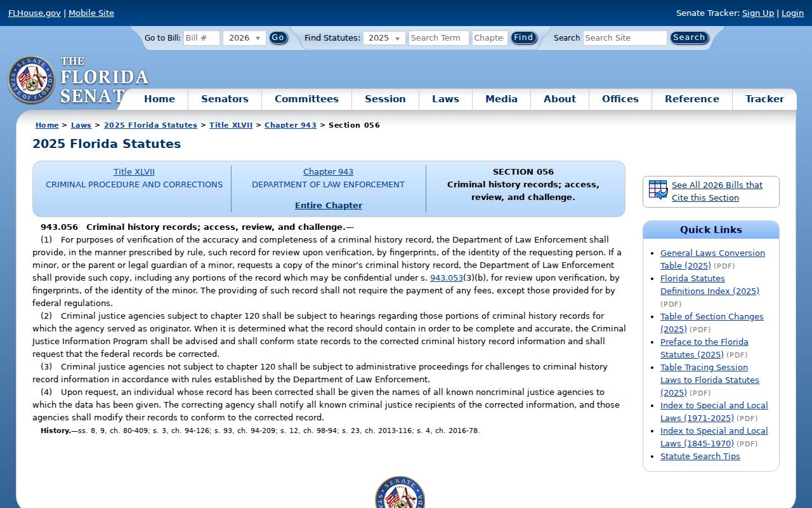This screenshot has width=812, height=508.
Task: Follow the 943.053 statute reference link
Action: [x=447, y=277]
